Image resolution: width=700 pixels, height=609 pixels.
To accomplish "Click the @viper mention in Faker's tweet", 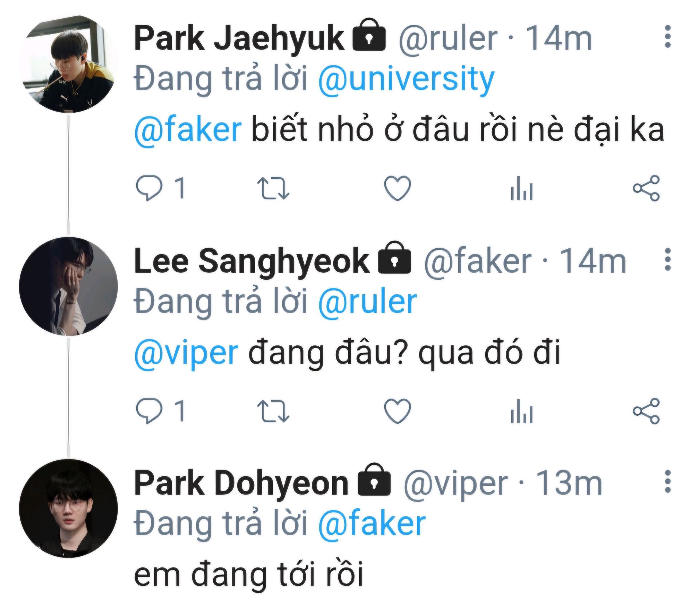I will [x=186, y=353].
